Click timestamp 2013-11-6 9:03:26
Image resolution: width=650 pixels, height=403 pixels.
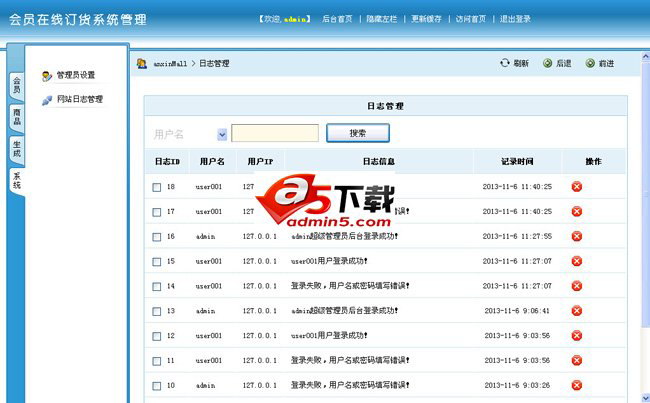(517, 385)
